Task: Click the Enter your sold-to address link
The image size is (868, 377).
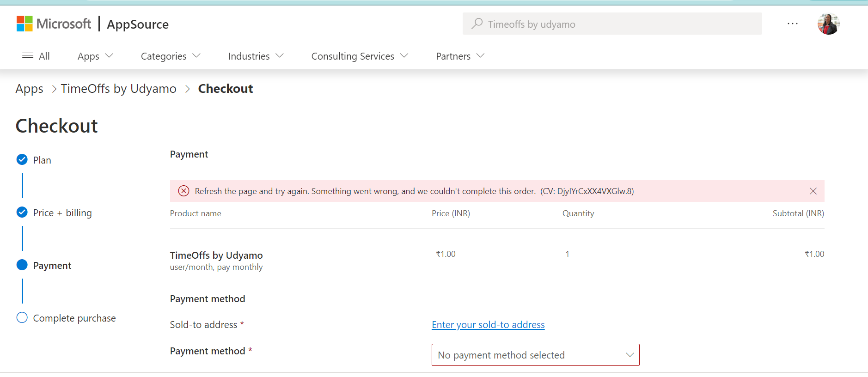Action: [x=488, y=325]
